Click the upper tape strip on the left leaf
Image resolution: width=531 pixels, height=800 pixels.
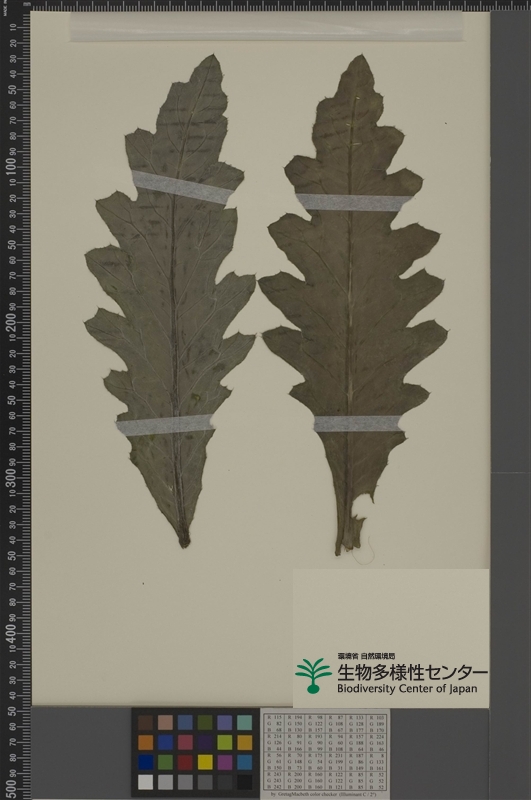click(x=182, y=188)
